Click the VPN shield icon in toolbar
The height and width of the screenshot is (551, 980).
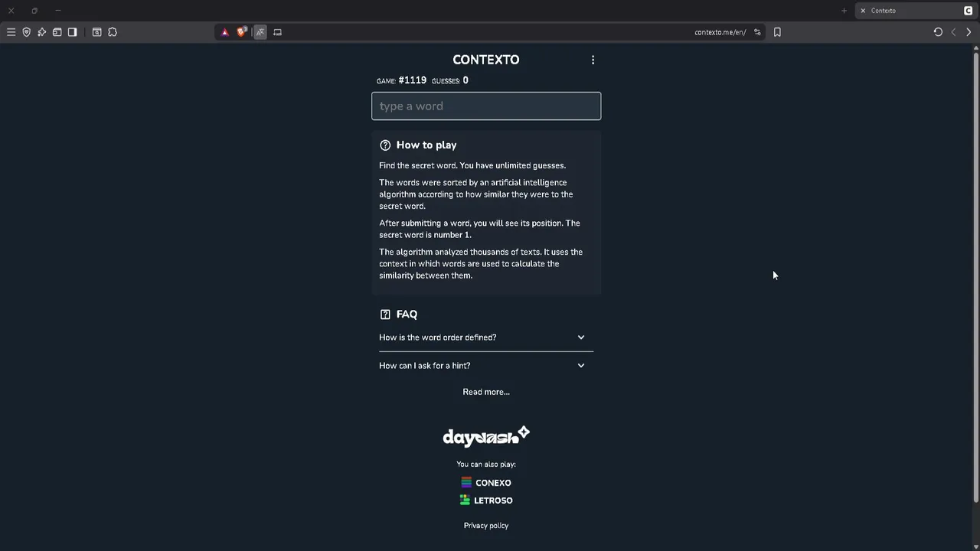pyautogui.click(x=26, y=32)
